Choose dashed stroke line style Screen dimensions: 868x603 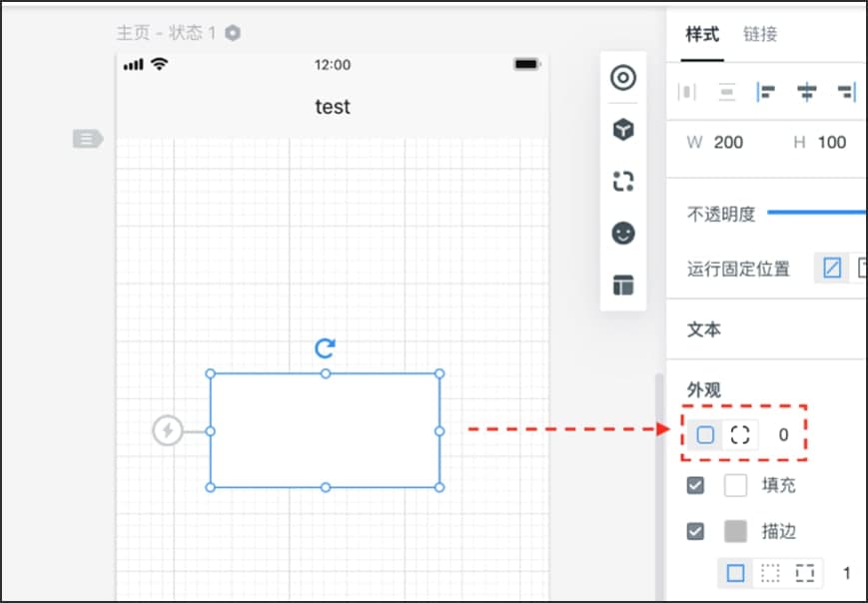pos(805,573)
